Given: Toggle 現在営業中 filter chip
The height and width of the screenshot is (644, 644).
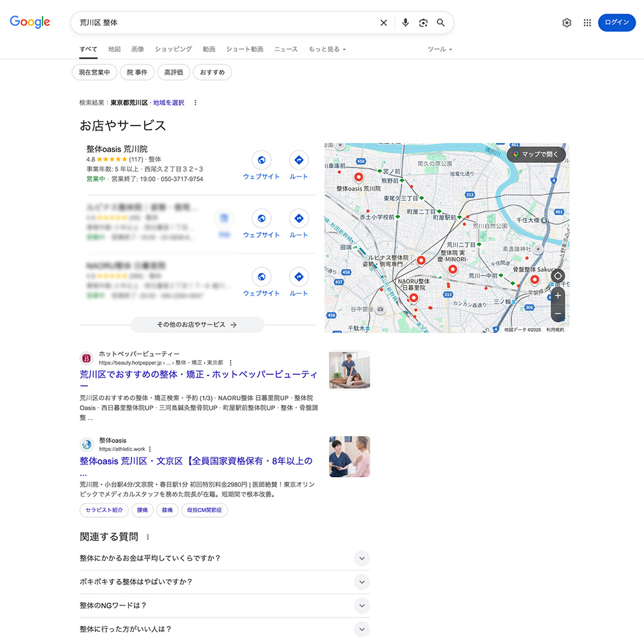Looking at the screenshot, I should (x=95, y=72).
